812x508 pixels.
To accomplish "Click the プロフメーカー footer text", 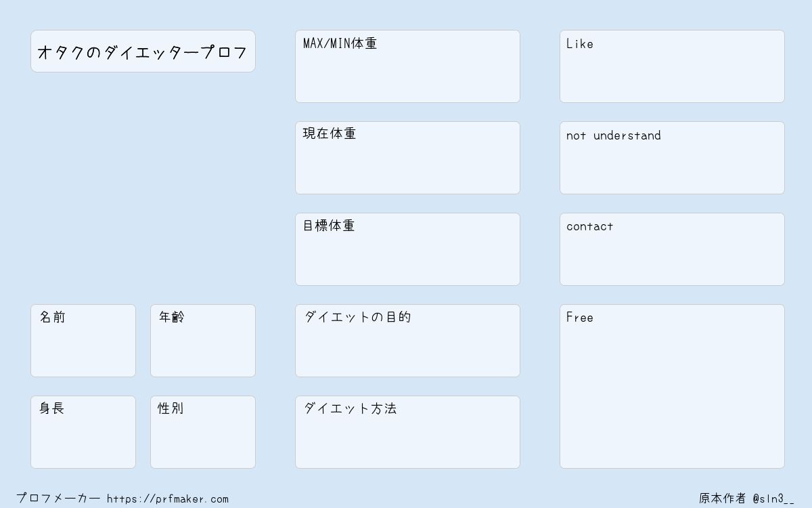I will coord(58,499).
